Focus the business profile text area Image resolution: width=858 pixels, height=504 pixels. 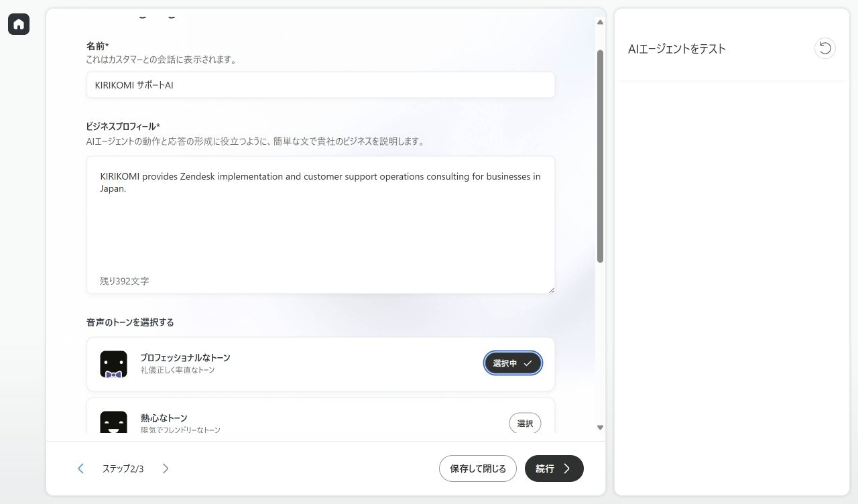pyautogui.click(x=320, y=225)
